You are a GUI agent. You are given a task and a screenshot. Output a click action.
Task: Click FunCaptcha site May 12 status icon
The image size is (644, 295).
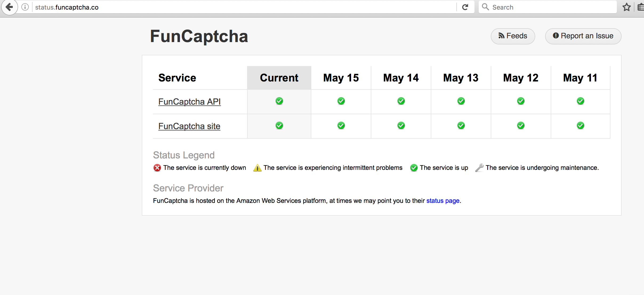521,126
